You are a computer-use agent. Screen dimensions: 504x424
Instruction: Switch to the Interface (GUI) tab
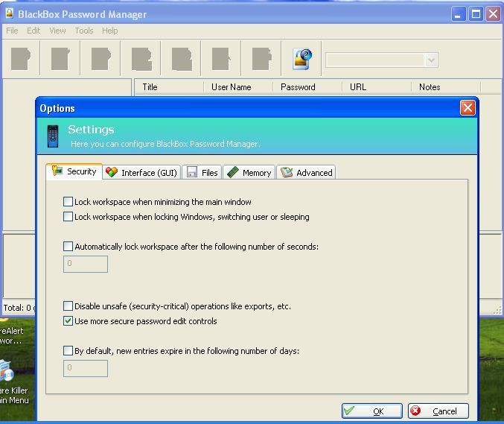[141, 173]
